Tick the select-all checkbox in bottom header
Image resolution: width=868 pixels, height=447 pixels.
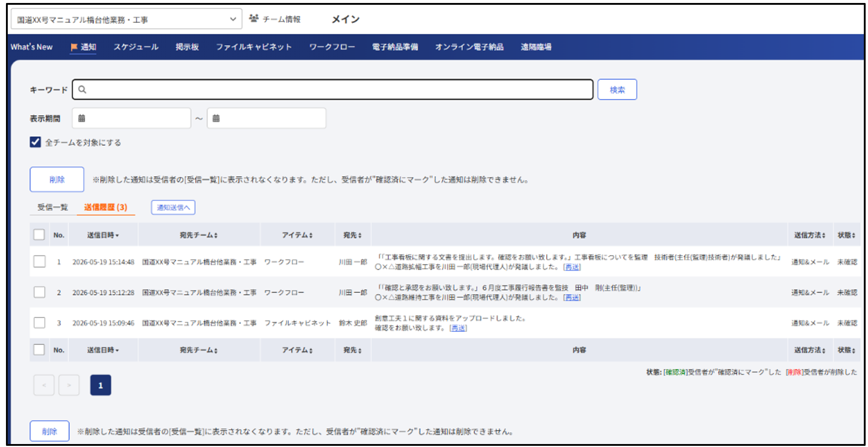pyautogui.click(x=40, y=350)
